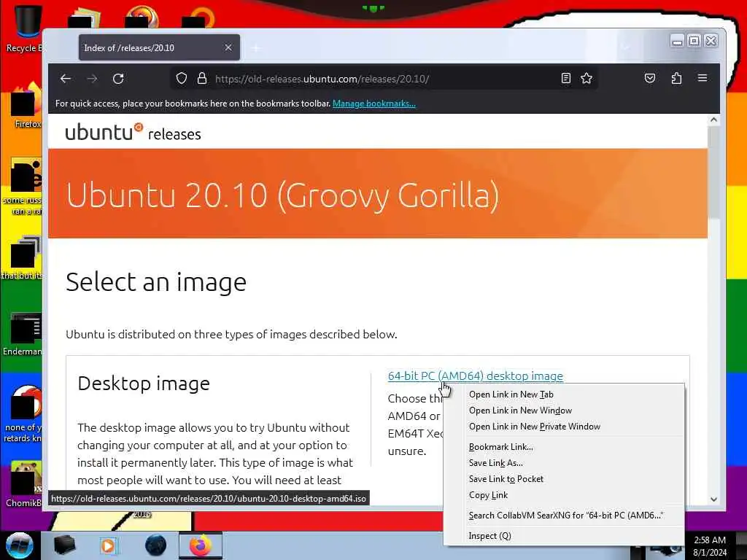Click the 'Desktop image' heading text
Image resolution: width=747 pixels, height=560 pixels.
point(144,384)
